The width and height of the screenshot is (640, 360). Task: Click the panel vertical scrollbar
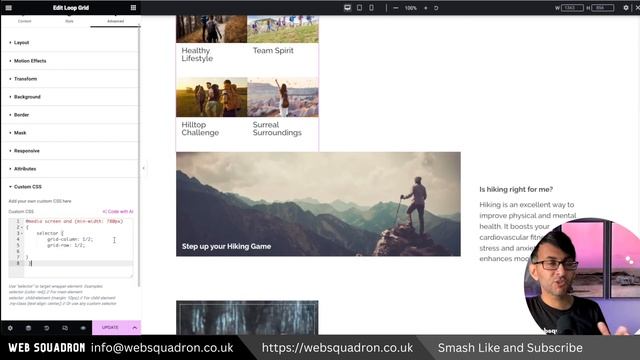click(139, 155)
